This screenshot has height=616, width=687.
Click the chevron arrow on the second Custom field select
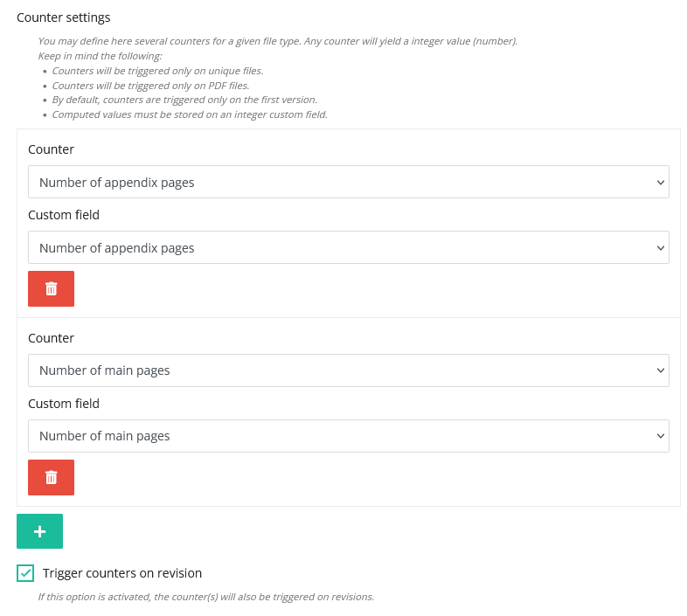click(660, 436)
